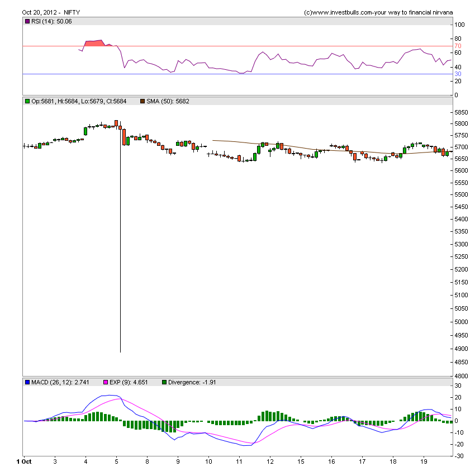Click the red 70 overbought level label
The height and width of the screenshot is (476, 475).
[458, 46]
